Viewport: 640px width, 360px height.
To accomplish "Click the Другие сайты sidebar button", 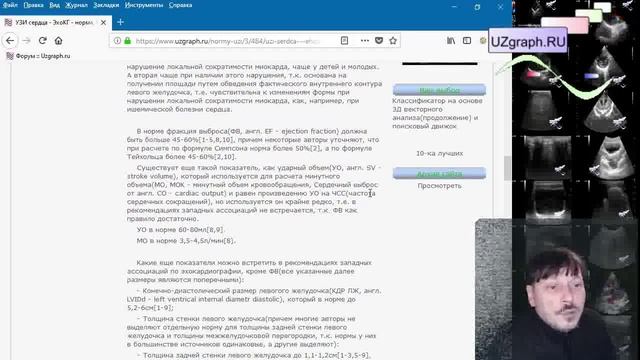I will (439, 173).
